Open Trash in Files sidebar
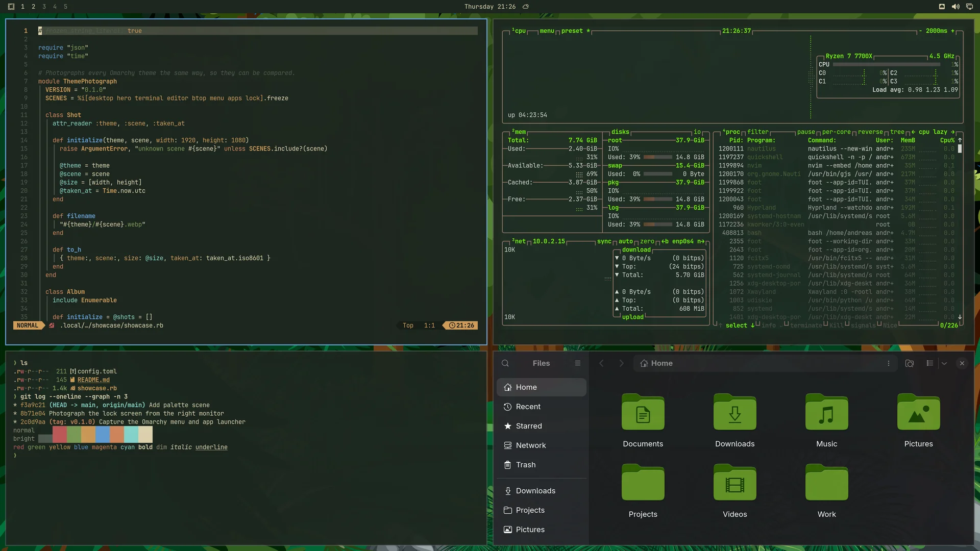 [542, 465]
